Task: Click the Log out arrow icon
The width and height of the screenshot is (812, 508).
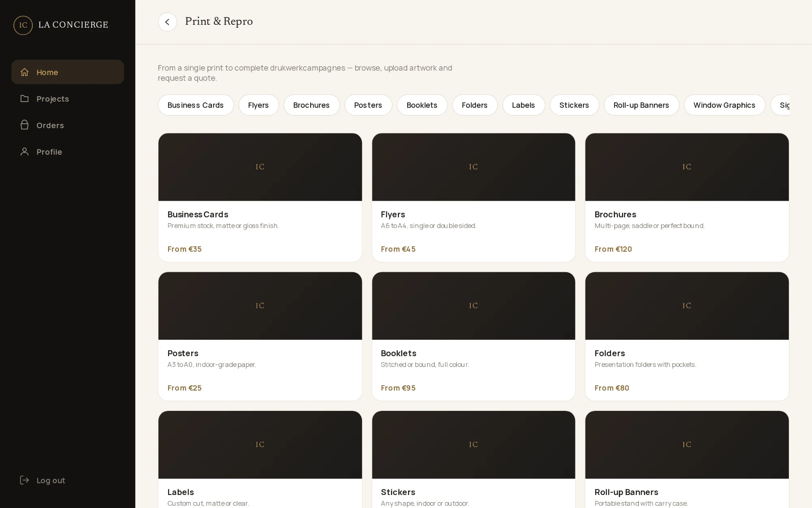Action: 25,480
